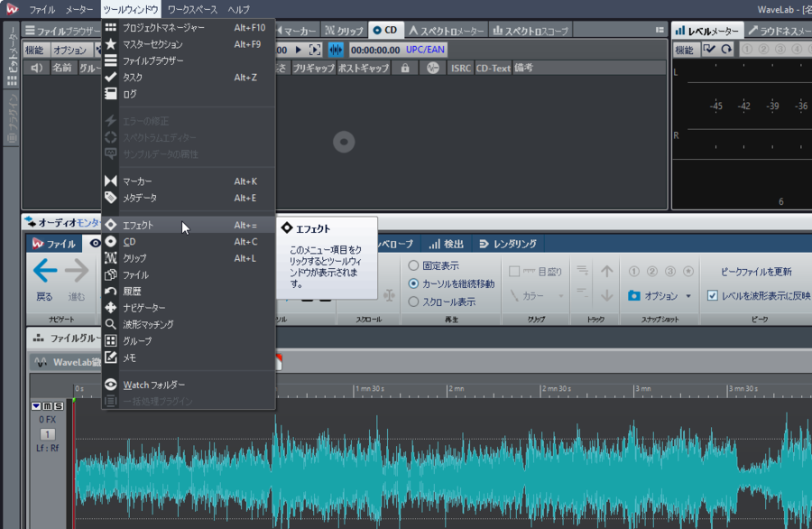The image size is (812, 529).
Task: Click the 戻る back arrow
Action: (44, 271)
